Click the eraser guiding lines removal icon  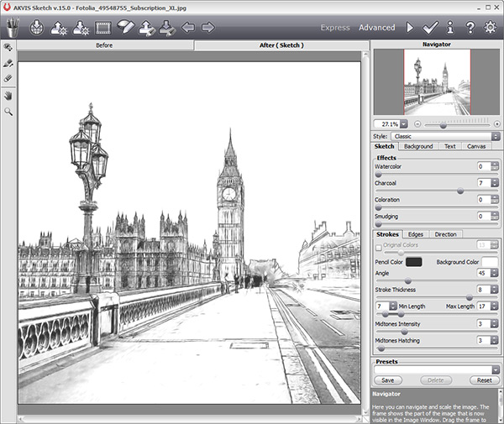125,27
